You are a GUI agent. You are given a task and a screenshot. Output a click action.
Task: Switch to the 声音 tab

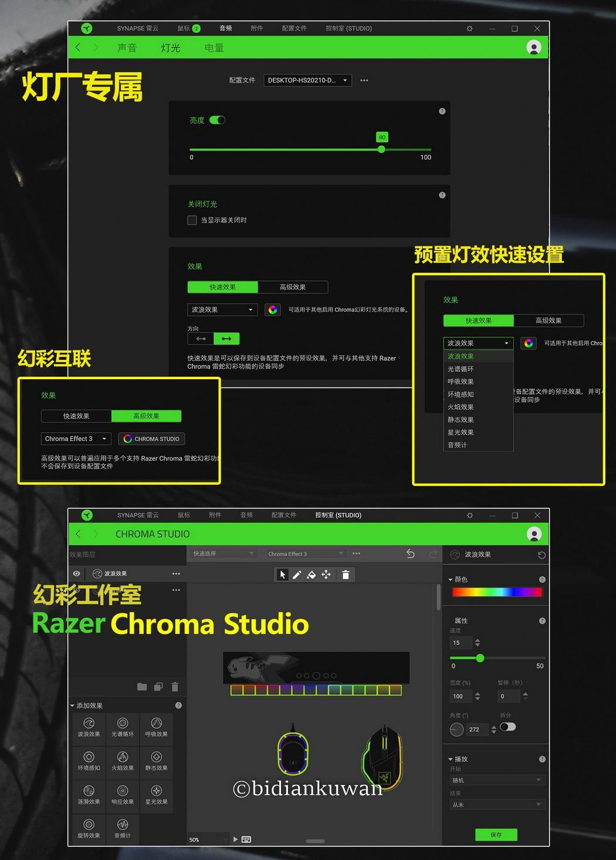(x=127, y=48)
